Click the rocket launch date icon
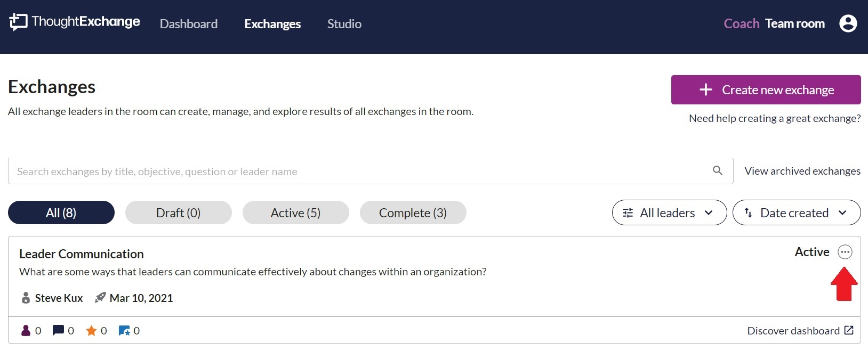The height and width of the screenshot is (360, 868). point(100,298)
